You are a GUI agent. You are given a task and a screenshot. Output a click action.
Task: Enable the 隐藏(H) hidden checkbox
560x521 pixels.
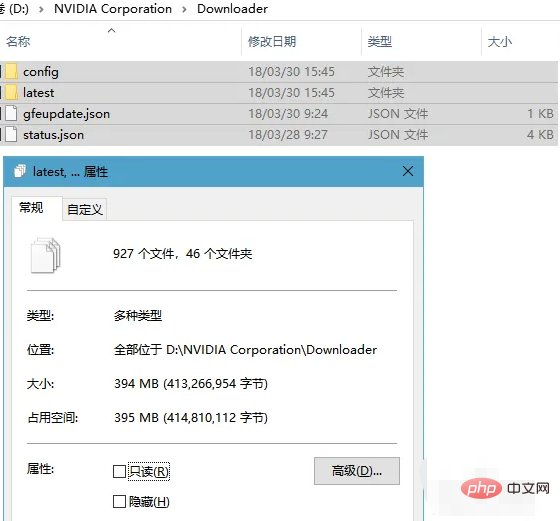119,502
